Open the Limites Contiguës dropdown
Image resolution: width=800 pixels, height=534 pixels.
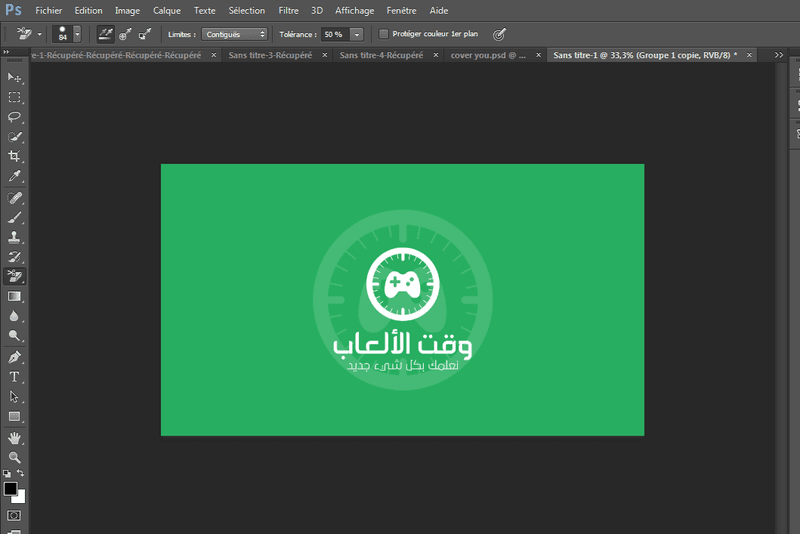(235, 34)
